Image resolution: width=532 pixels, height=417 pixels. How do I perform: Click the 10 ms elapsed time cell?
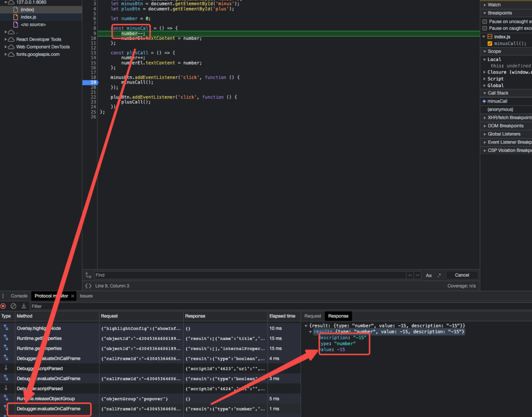284,328
